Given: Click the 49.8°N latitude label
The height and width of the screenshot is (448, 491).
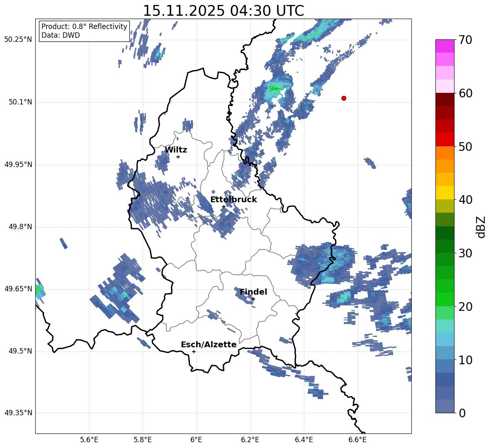Looking at the screenshot, I should tap(20, 227).
